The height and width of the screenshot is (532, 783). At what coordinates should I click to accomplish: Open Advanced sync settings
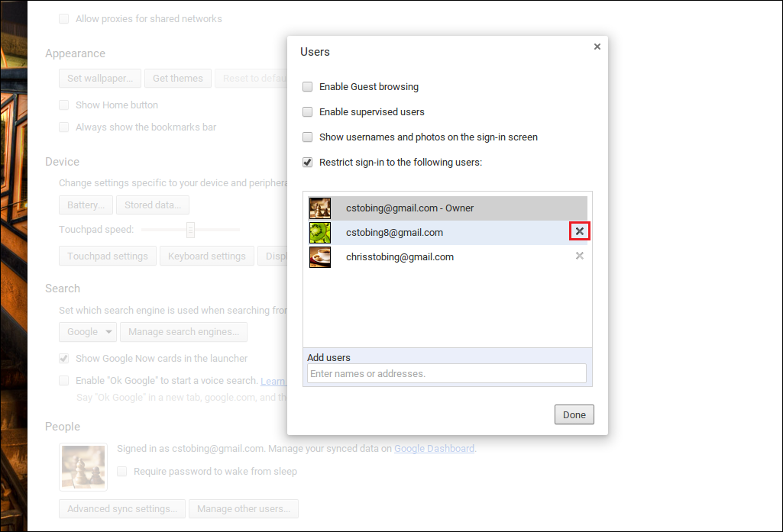[x=122, y=508]
